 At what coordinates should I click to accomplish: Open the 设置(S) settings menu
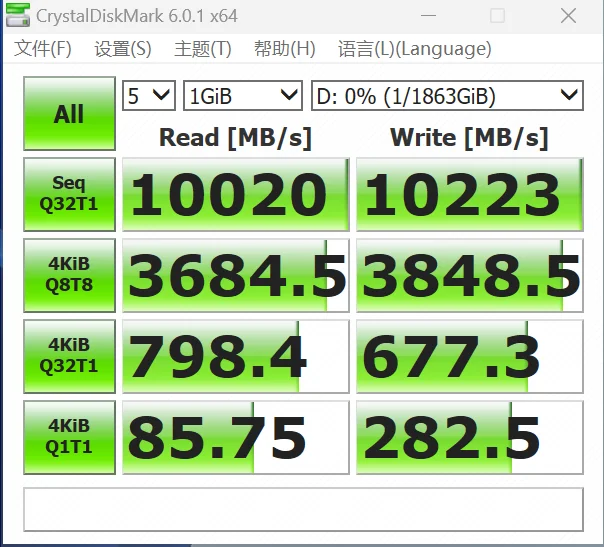(123, 49)
